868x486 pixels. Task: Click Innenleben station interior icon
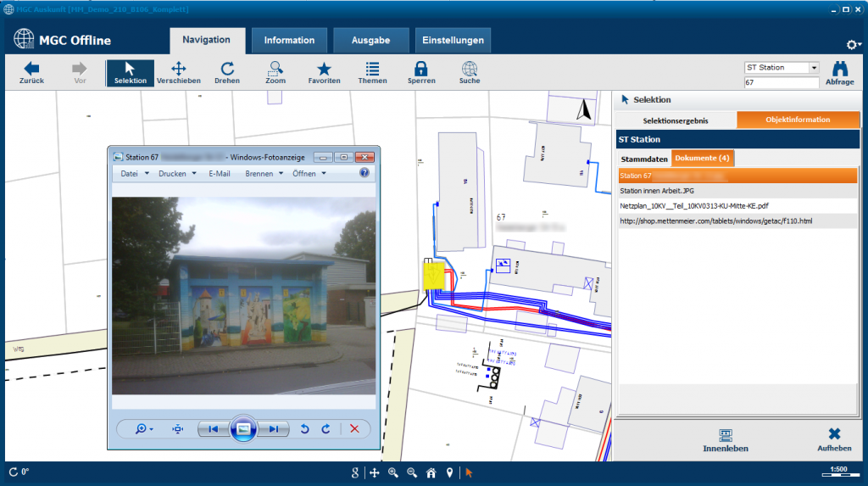[x=726, y=439]
